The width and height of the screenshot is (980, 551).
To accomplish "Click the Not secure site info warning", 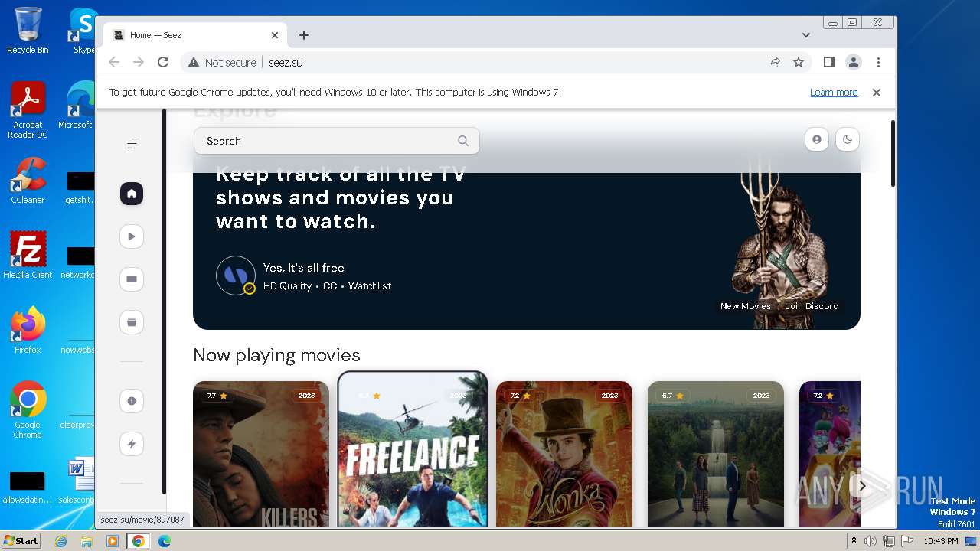I will coord(222,63).
